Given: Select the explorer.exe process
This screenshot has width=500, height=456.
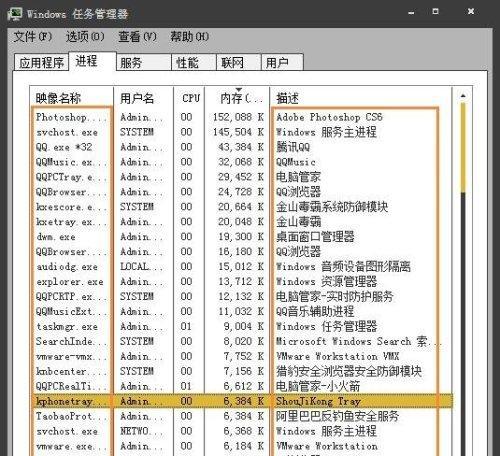Looking at the screenshot, I should [x=241, y=282].
